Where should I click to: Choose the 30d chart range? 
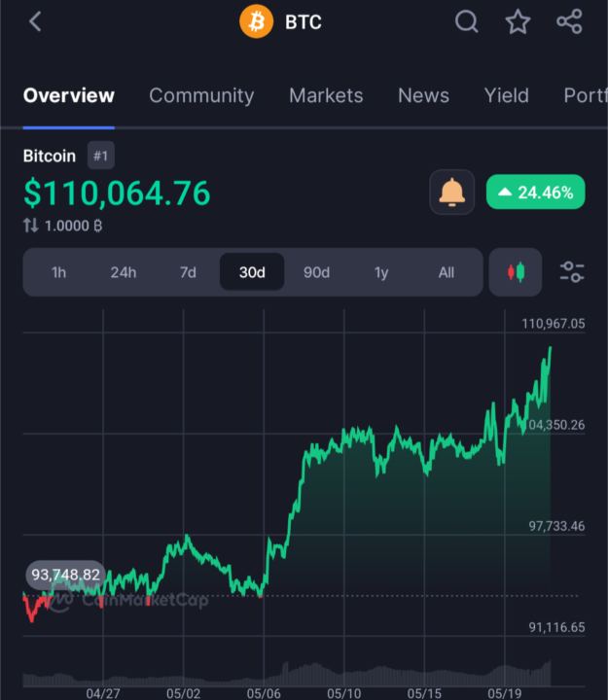[252, 272]
